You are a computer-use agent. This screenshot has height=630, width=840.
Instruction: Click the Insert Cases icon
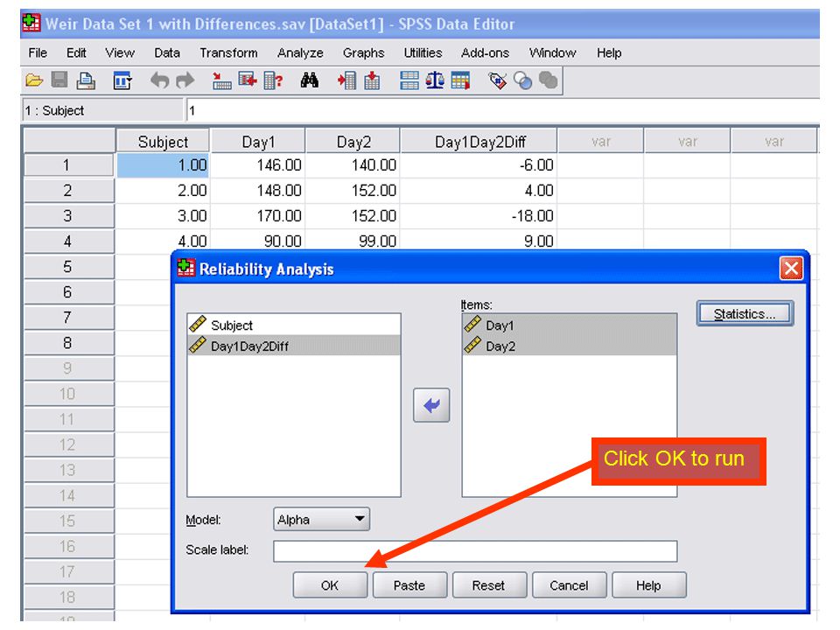[x=346, y=80]
